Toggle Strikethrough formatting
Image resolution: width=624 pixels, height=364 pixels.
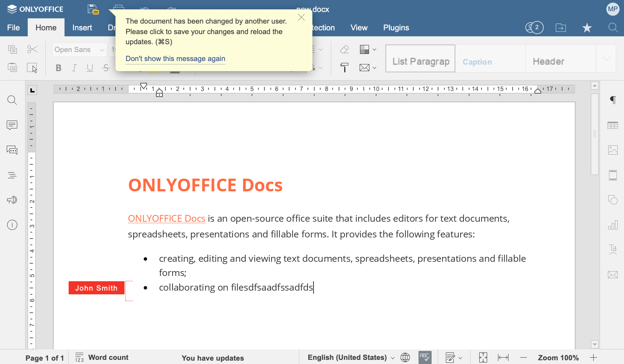106,68
